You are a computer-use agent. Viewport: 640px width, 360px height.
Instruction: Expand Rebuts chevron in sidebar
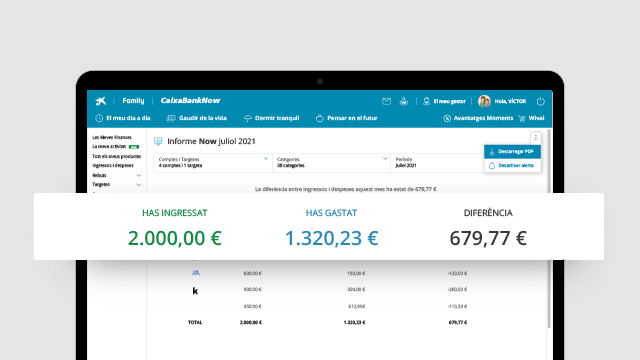pos(139,176)
